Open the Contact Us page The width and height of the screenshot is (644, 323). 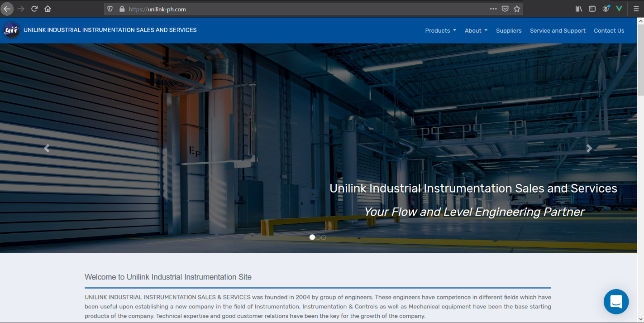[x=609, y=31]
